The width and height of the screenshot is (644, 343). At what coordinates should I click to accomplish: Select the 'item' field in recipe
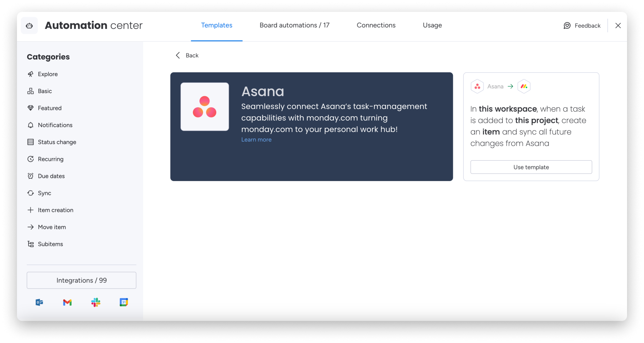491,132
